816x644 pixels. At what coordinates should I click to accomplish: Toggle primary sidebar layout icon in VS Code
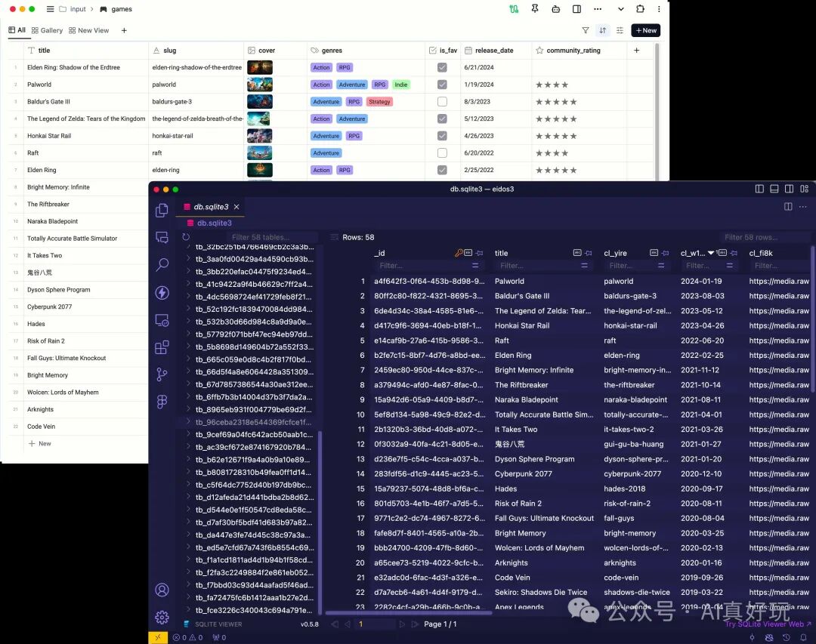[x=759, y=189]
